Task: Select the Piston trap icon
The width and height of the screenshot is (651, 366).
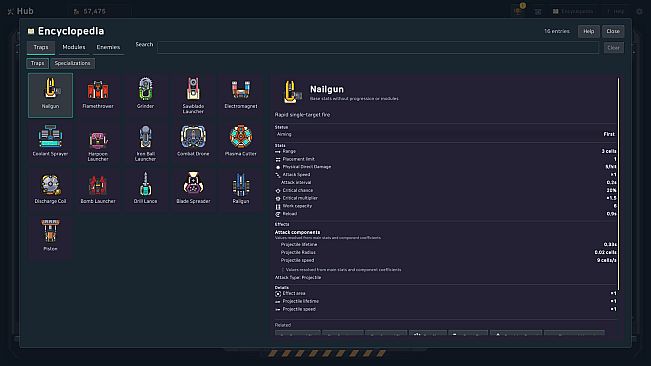Action: [50, 238]
